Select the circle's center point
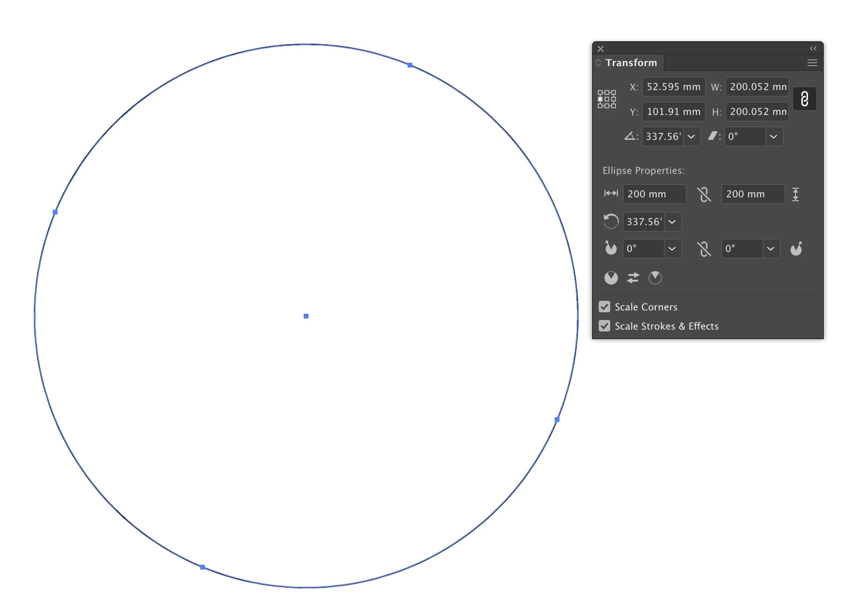 click(306, 316)
